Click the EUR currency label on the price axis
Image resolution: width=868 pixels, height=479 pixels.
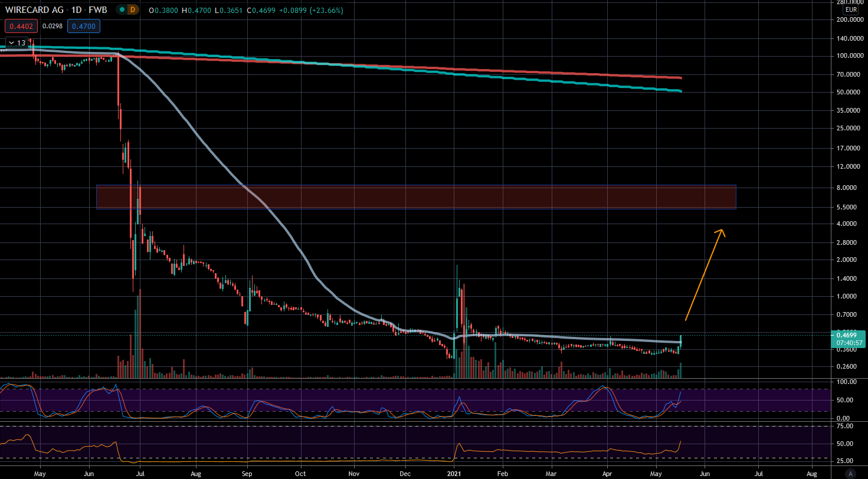coord(851,9)
